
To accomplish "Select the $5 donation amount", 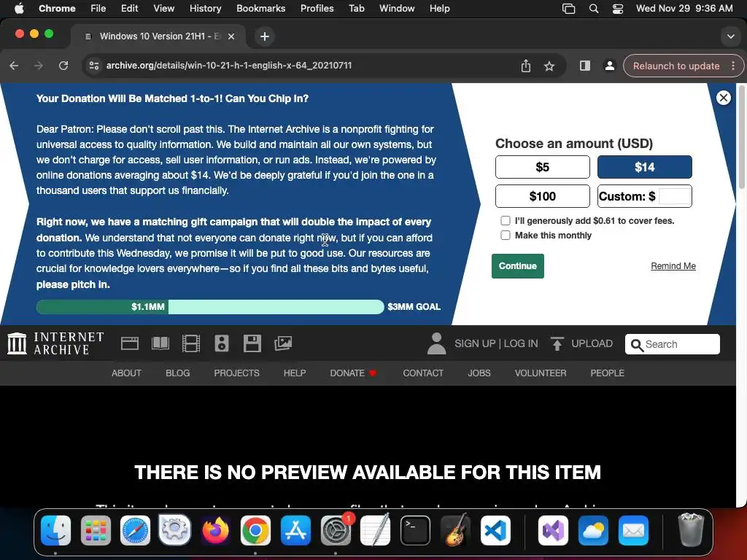I will (543, 167).
